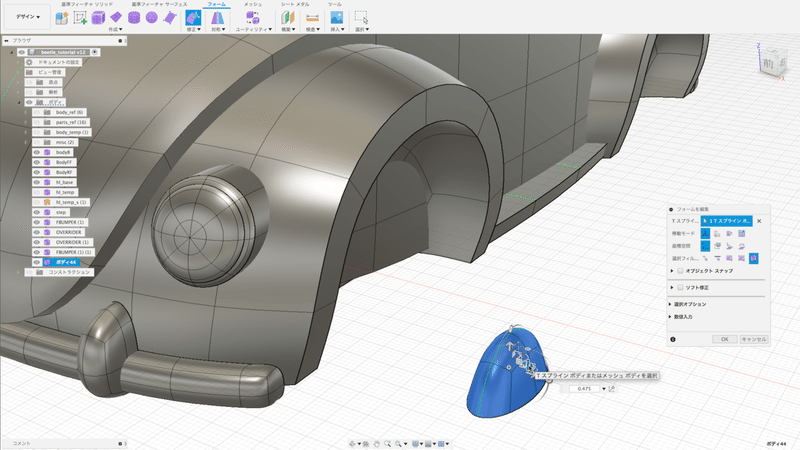
Task: Click the ViewCube front face
Action: tap(768, 64)
